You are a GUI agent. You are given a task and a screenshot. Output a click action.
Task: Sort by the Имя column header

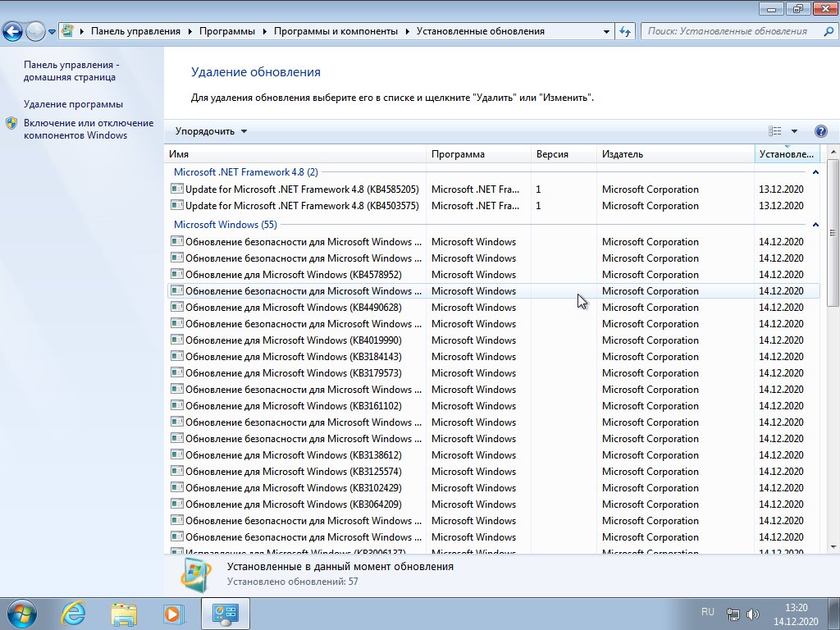tap(295, 154)
